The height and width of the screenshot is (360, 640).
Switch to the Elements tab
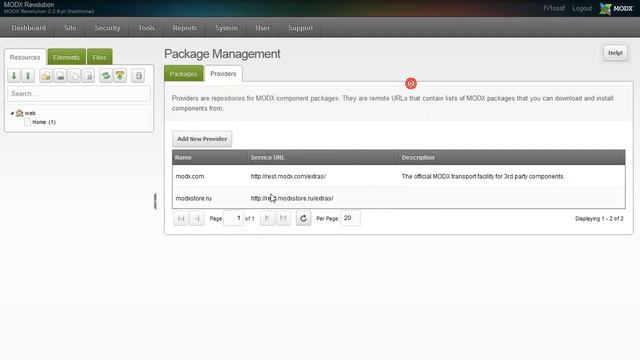click(x=67, y=57)
